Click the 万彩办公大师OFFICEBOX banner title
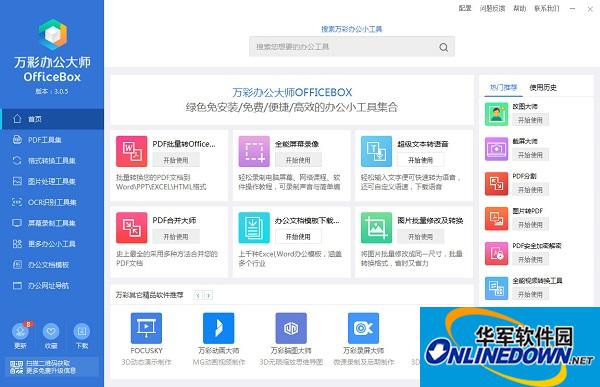Screen dimensions: 600x387 [x=292, y=92]
